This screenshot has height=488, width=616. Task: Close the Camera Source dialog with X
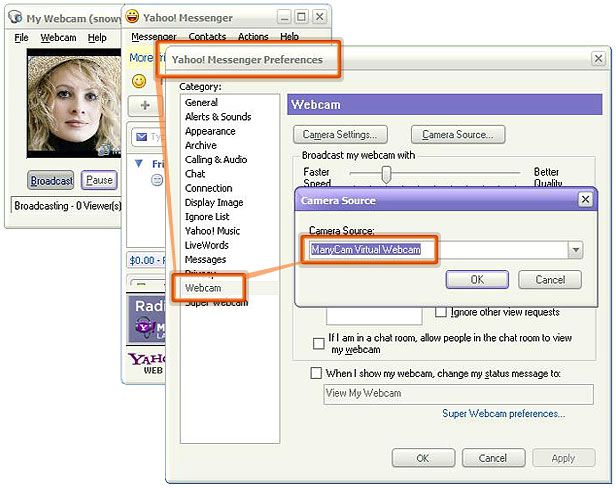(x=585, y=200)
